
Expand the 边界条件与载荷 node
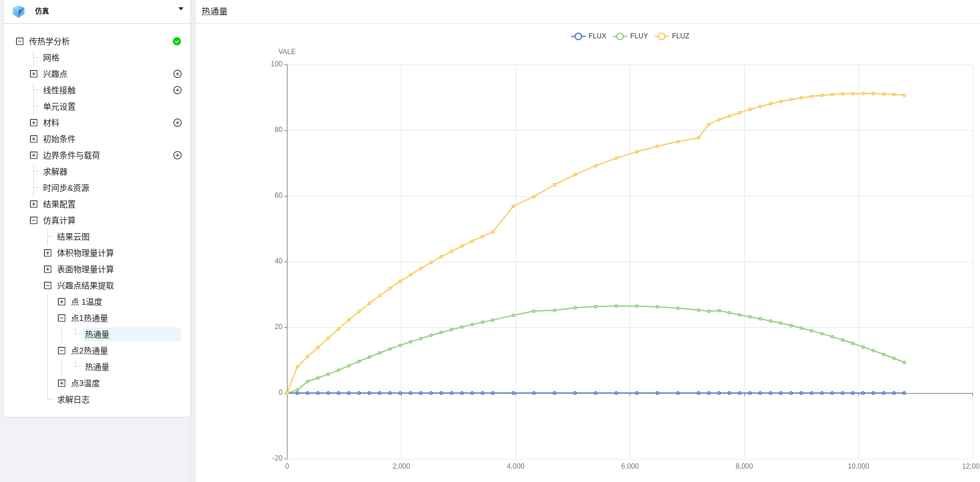coord(34,155)
